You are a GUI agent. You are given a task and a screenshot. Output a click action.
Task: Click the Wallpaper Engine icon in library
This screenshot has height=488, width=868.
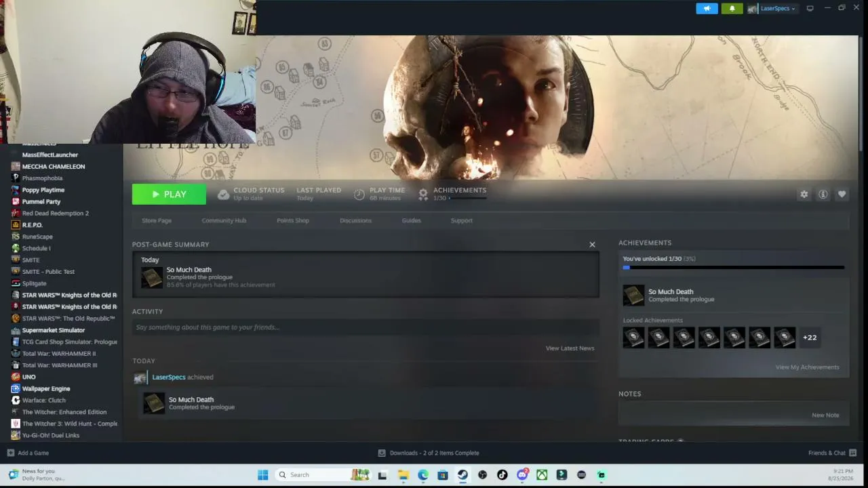(16, 388)
